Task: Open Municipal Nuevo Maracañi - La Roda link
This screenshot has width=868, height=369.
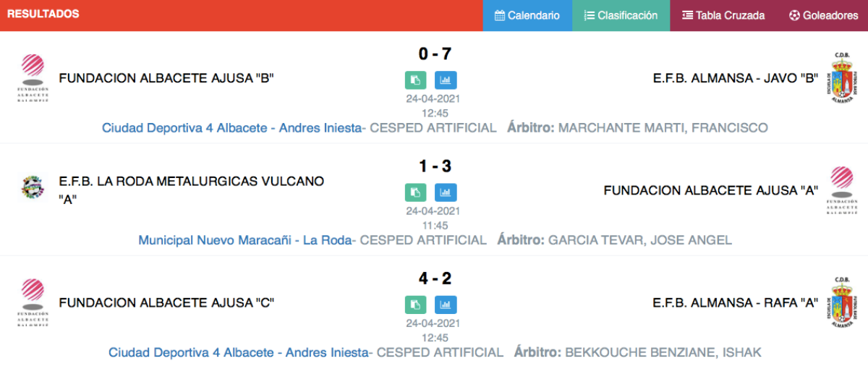Action: tap(245, 240)
